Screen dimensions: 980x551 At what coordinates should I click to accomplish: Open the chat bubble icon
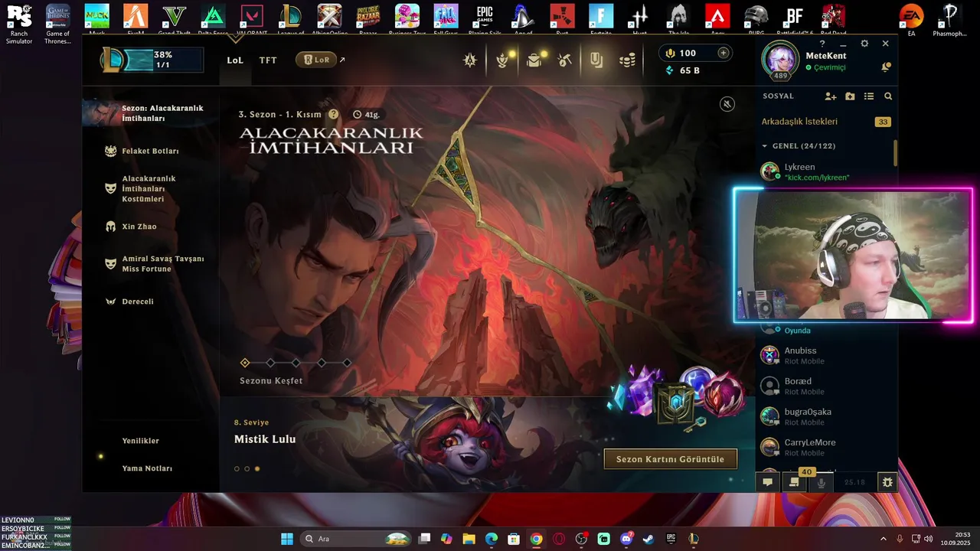click(x=767, y=482)
